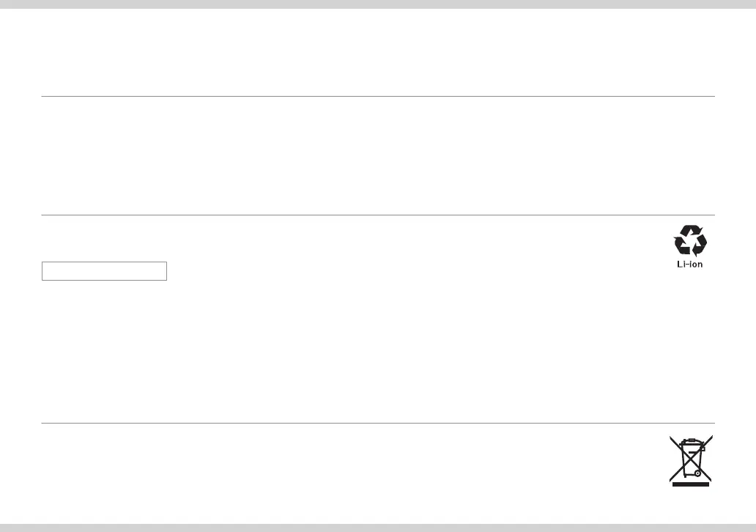Image resolution: width=756 pixels, height=532 pixels.
Task: Click inside the empty rectangular box
Action: tap(104, 271)
